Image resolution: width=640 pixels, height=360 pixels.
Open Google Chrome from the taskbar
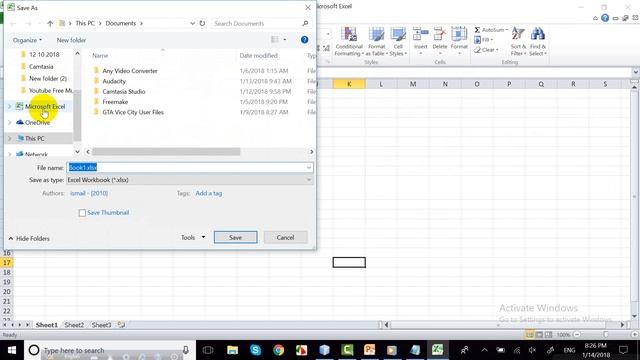pos(279,350)
